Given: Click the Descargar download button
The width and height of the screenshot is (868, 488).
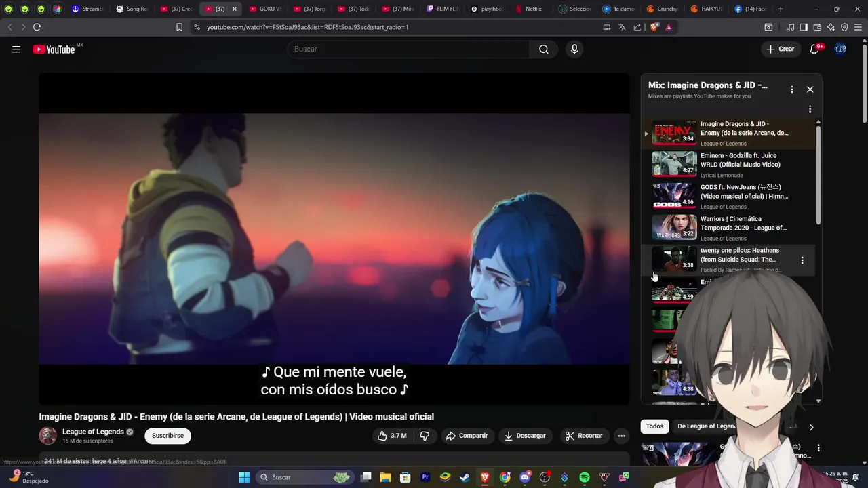Looking at the screenshot, I should click(x=524, y=436).
